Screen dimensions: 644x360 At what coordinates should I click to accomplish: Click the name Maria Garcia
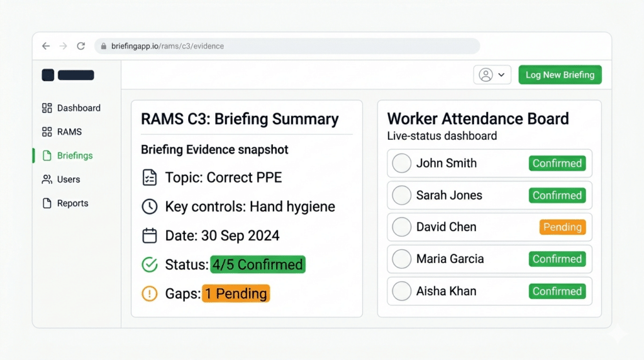[x=450, y=259]
